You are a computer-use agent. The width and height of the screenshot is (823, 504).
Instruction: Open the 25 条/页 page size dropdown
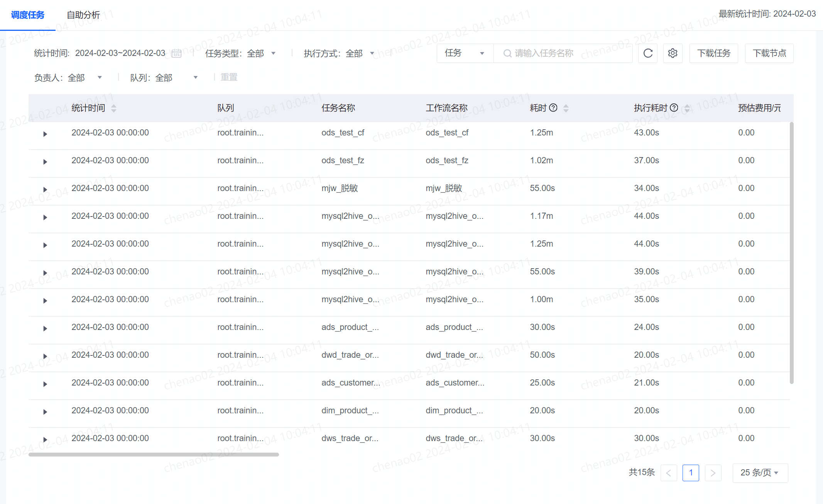760,473
